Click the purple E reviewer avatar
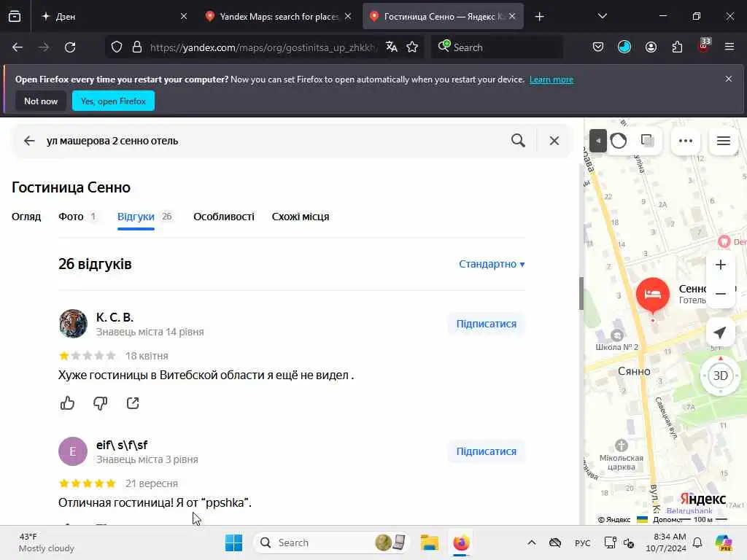Screen dimensions: 747x560 click(73, 451)
